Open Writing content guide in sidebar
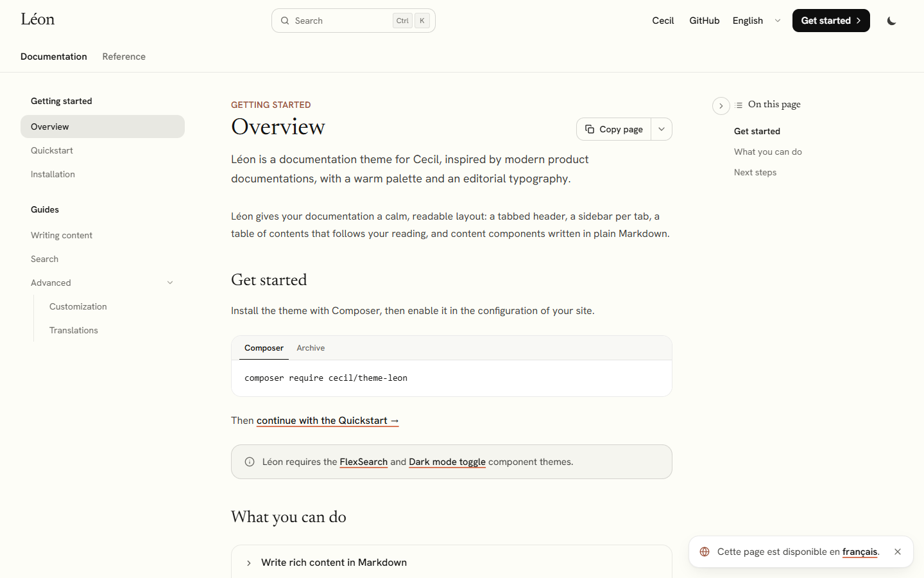 103,235
